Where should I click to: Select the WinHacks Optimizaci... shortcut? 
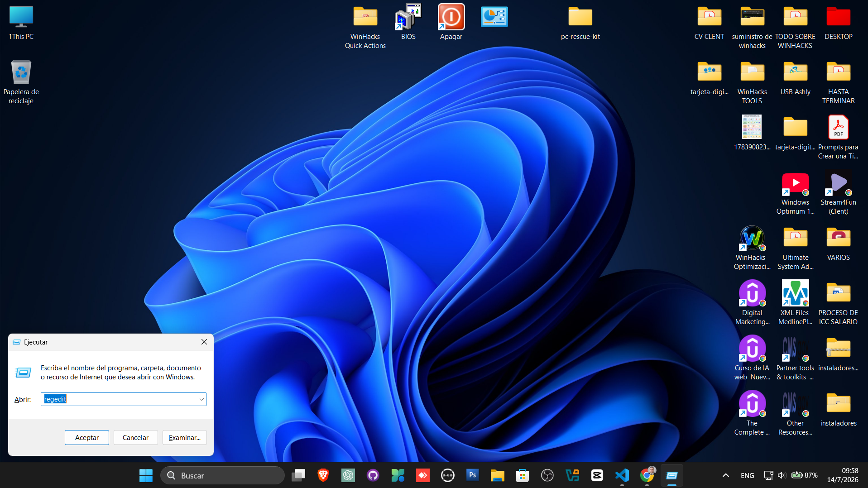tap(752, 248)
